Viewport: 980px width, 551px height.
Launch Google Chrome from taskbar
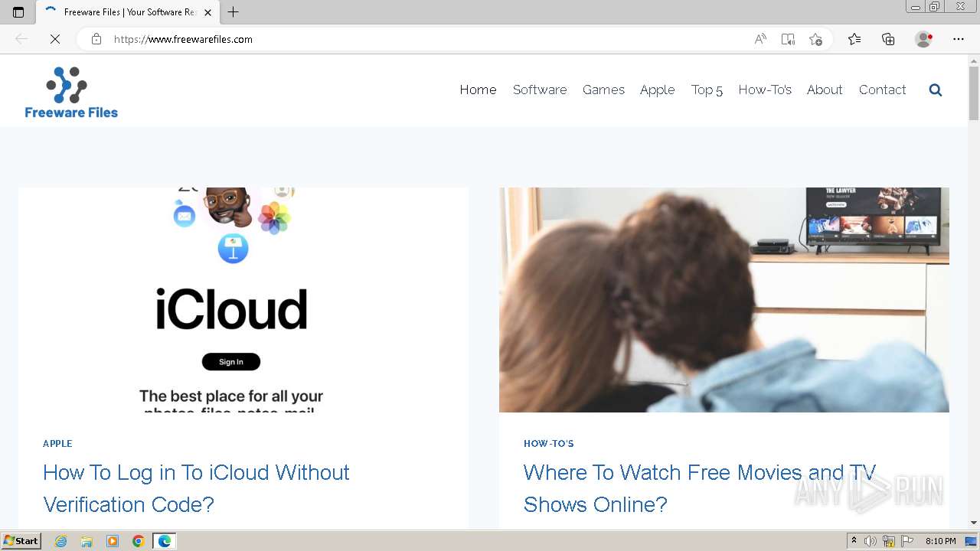pyautogui.click(x=139, y=541)
